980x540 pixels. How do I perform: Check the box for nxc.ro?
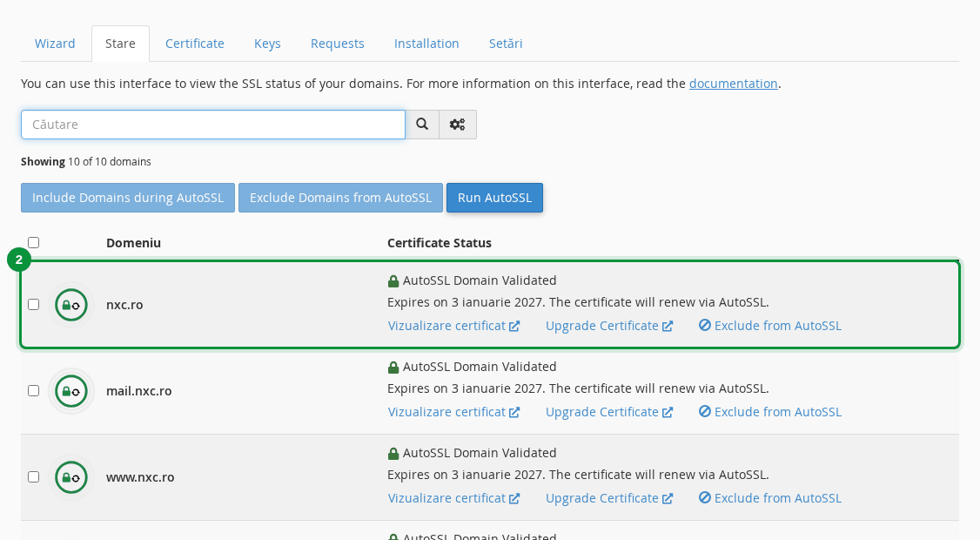tap(34, 305)
